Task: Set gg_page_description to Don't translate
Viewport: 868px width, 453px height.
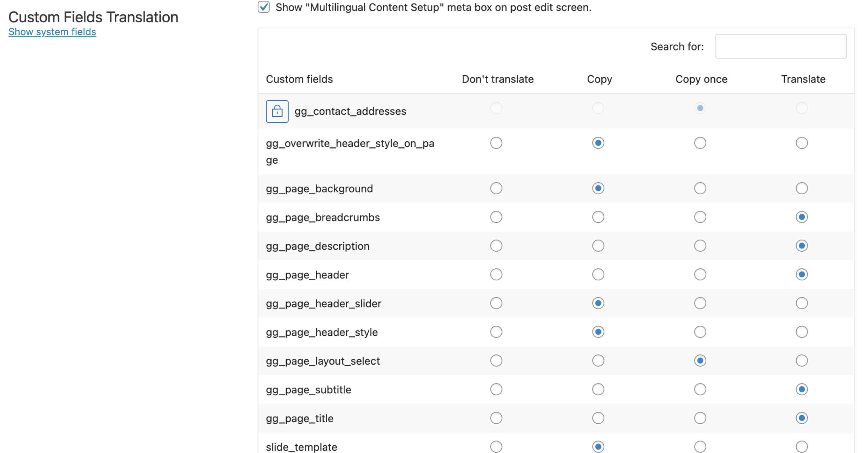Action: click(x=496, y=246)
